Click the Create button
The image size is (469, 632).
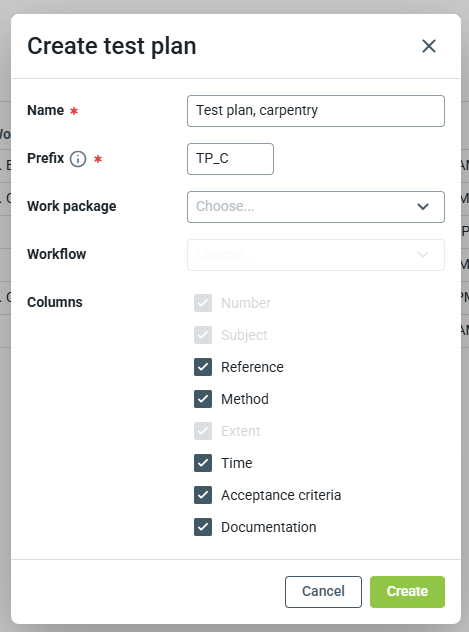pos(407,592)
